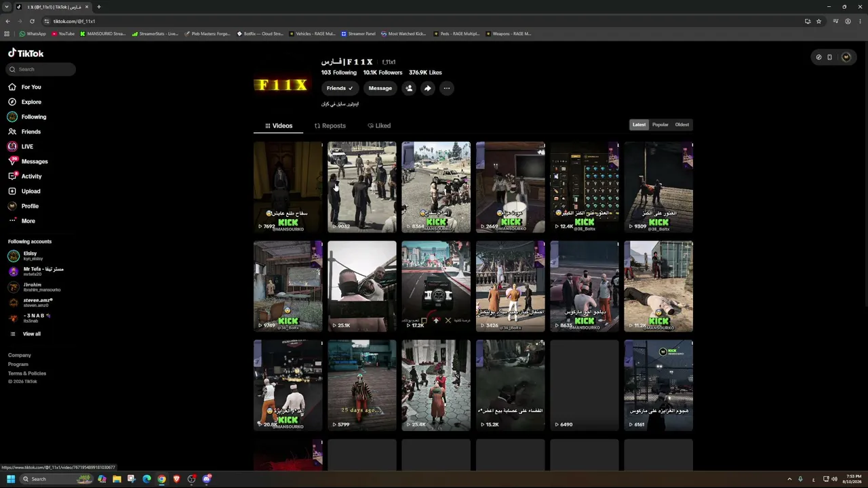
Task: Click the compass icon in the top-right pill
Action: (818, 57)
